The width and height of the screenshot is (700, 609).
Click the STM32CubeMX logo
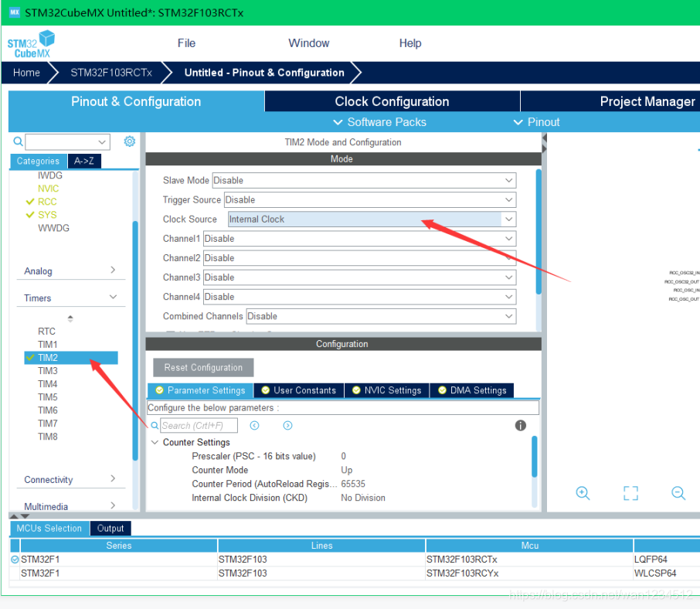coord(32,43)
